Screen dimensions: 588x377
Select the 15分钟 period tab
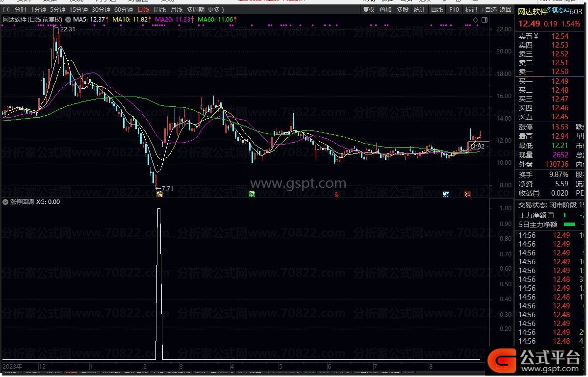pos(78,10)
